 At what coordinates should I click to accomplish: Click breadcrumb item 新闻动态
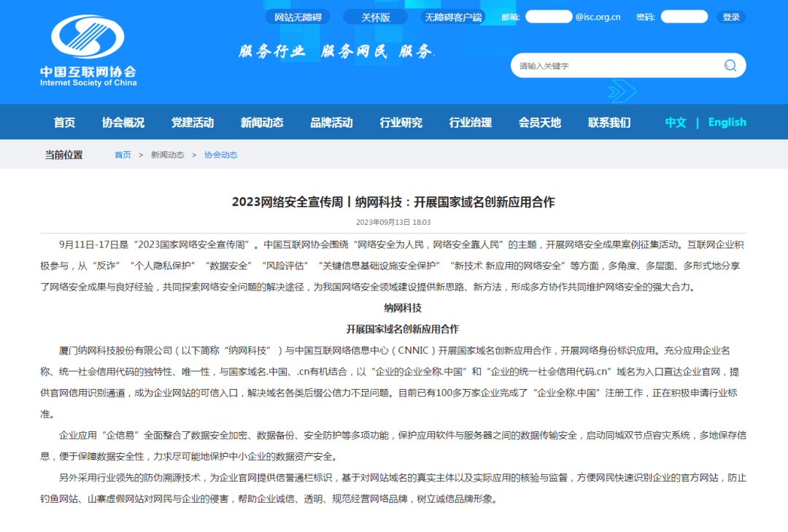pyautogui.click(x=167, y=155)
